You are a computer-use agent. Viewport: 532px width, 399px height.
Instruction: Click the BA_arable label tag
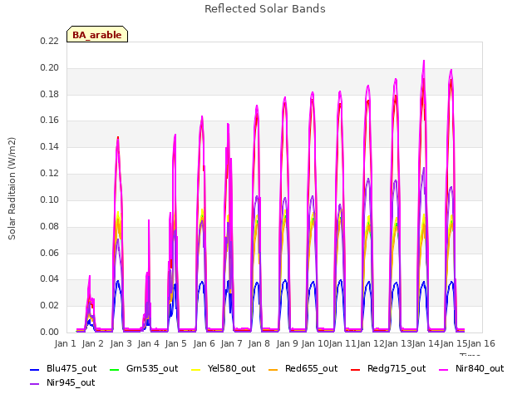pos(97,34)
